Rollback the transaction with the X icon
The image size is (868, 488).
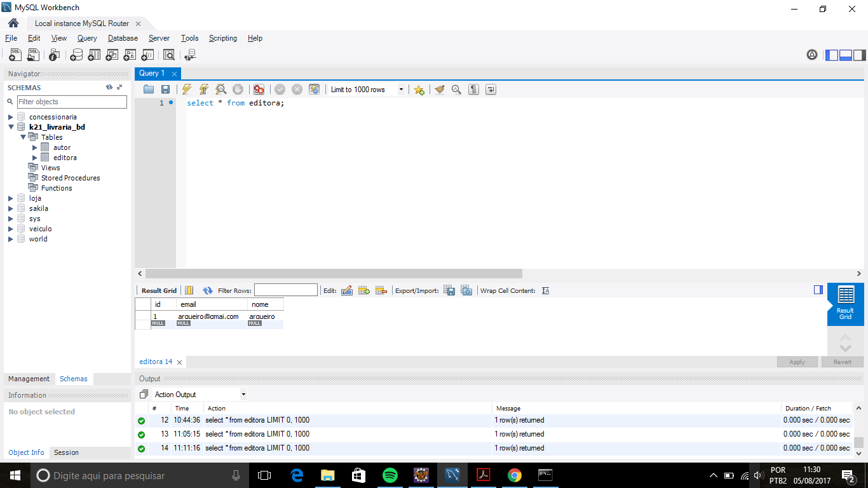click(297, 90)
